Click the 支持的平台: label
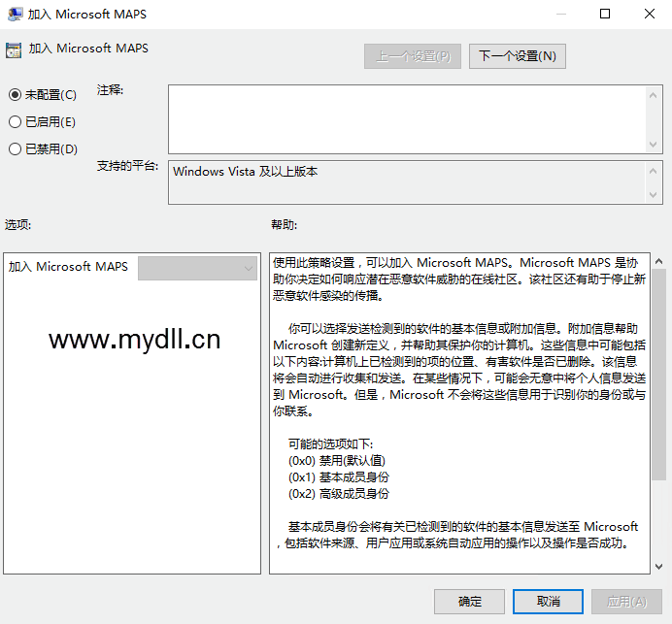The width and height of the screenshot is (672, 624). [x=128, y=166]
